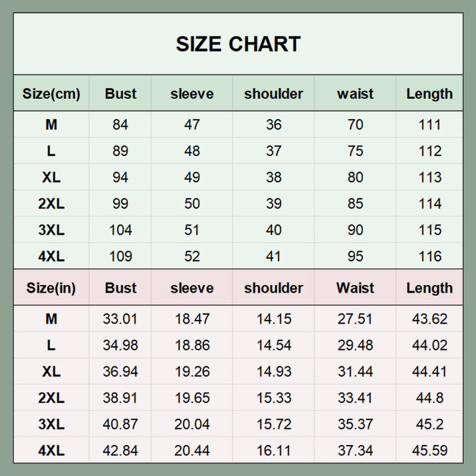Viewport: 476px width, 476px height.
Task: Click the Waist header in the inches table
Action: [355, 288]
